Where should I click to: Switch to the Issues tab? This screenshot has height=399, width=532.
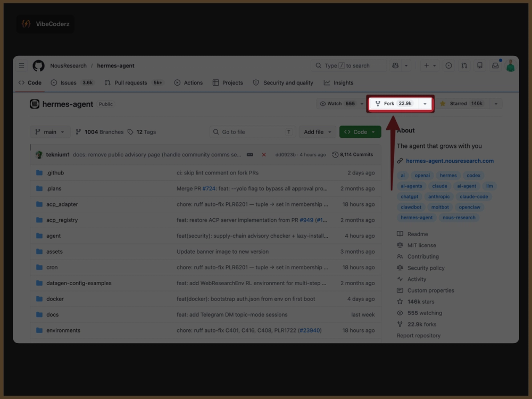72,83
